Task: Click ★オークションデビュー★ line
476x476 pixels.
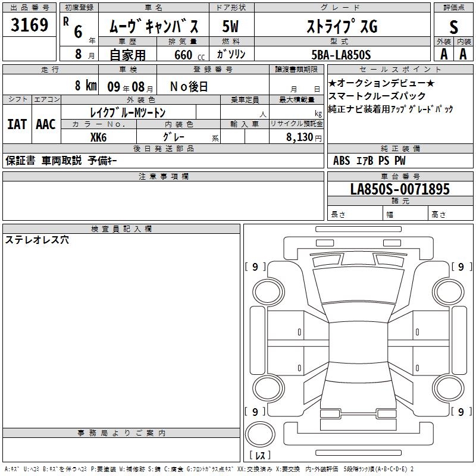Action: coord(381,83)
